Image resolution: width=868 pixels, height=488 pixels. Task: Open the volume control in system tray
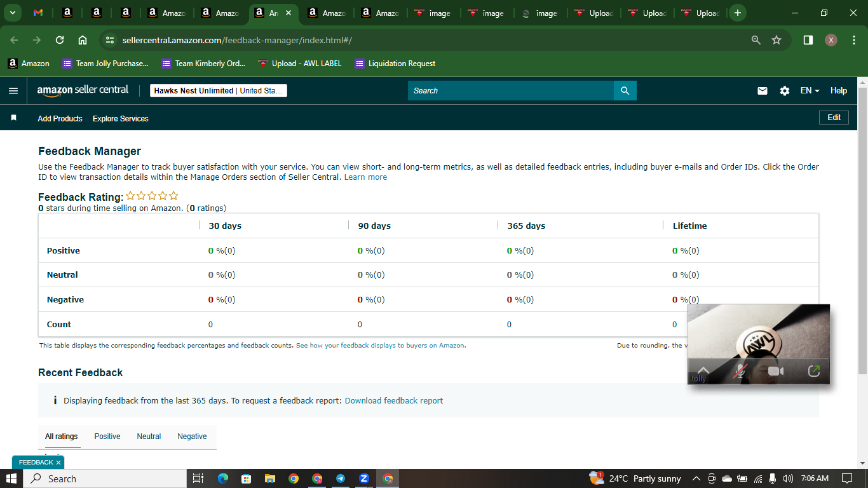point(788,478)
